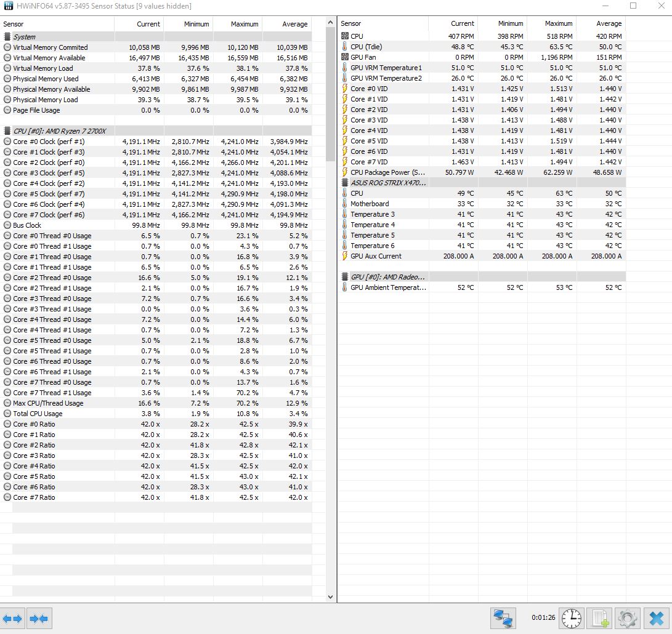Select the GPU VRM Temperature2 row
The height and width of the screenshot is (634, 672).
coord(482,78)
